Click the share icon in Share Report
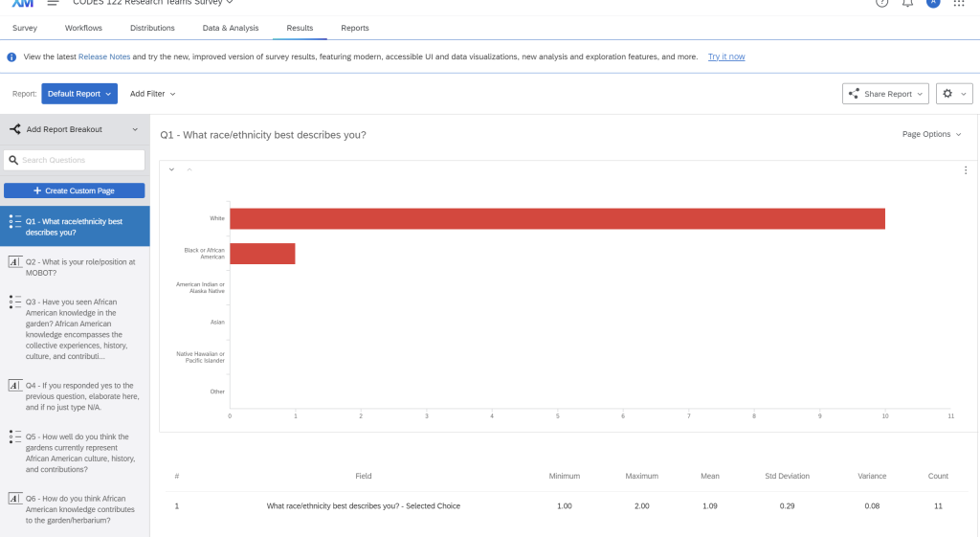980x537 pixels. point(854,94)
